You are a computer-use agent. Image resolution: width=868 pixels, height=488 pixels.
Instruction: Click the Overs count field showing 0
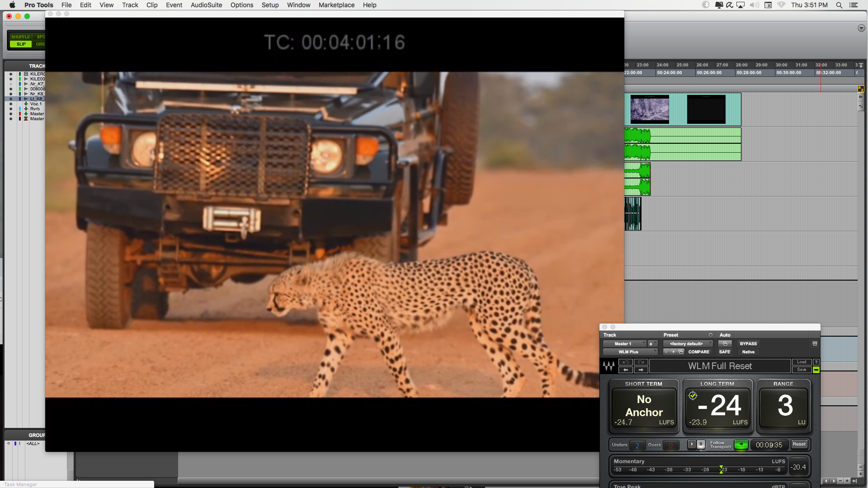[671, 445]
